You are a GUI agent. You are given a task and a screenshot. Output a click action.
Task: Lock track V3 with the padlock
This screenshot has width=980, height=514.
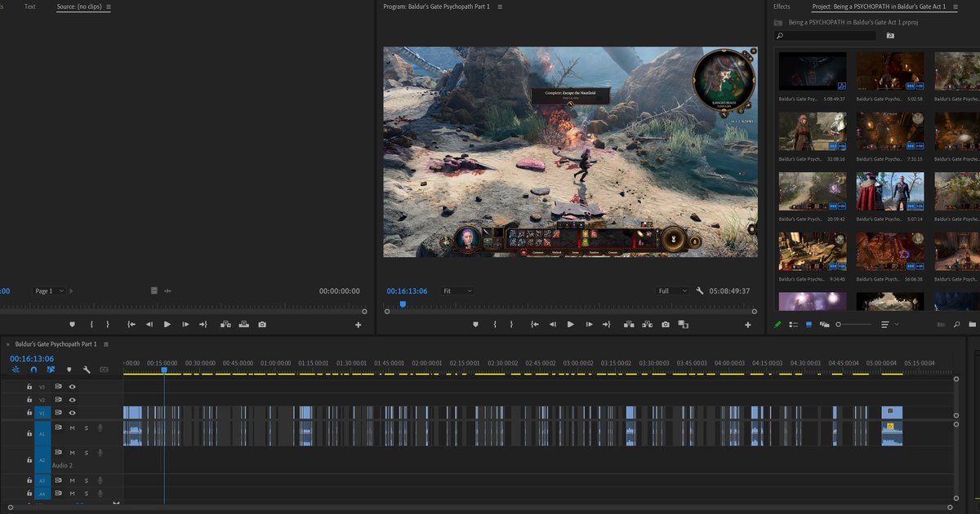[x=29, y=387]
